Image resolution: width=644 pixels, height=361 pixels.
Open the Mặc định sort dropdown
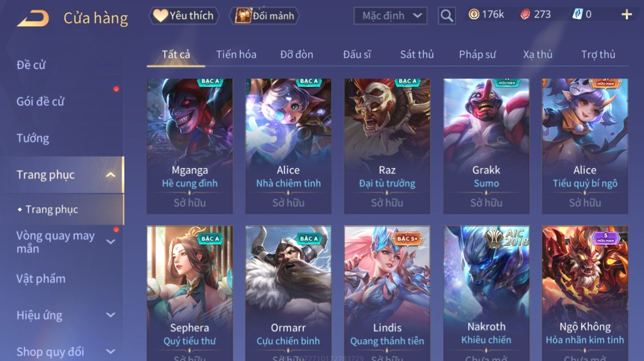(x=390, y=16)
